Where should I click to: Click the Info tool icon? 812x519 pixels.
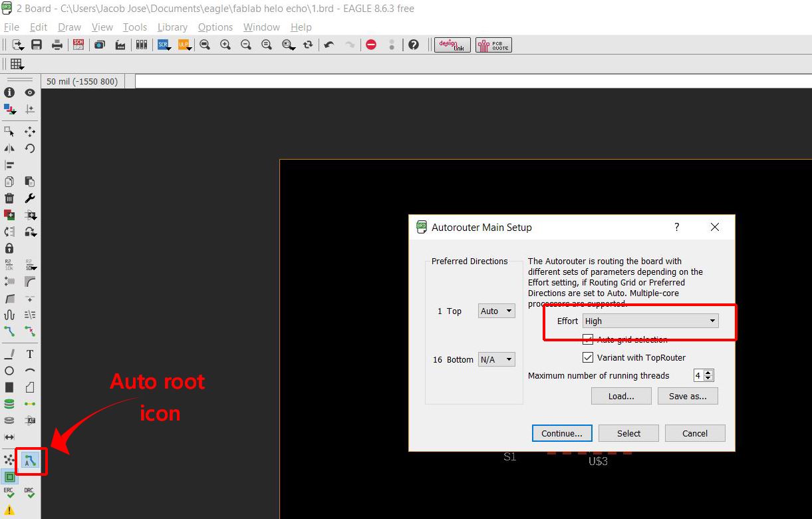[x=9, y=92]
